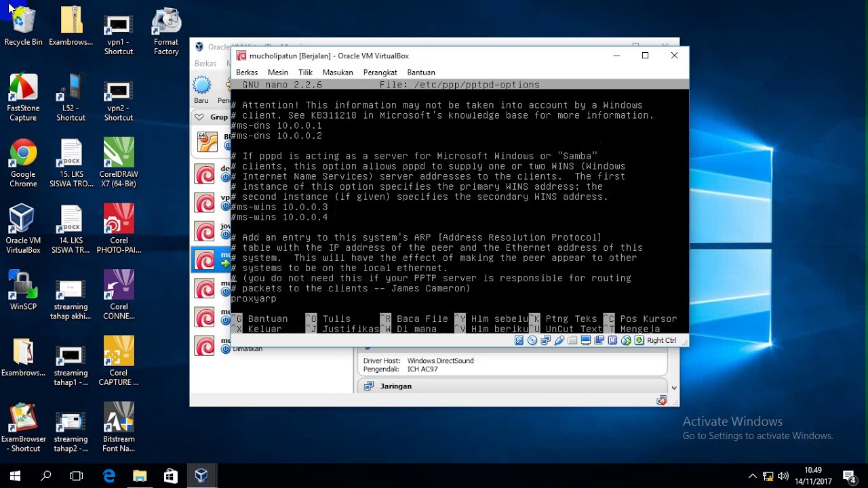Show hidden system tray icons chevron
Image resolution: width=868 pixels, height=488 pixels.
click(752, 476)
